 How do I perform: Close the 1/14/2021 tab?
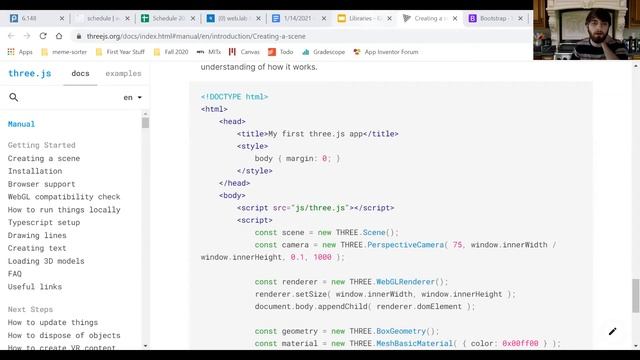tap(324, 18)
